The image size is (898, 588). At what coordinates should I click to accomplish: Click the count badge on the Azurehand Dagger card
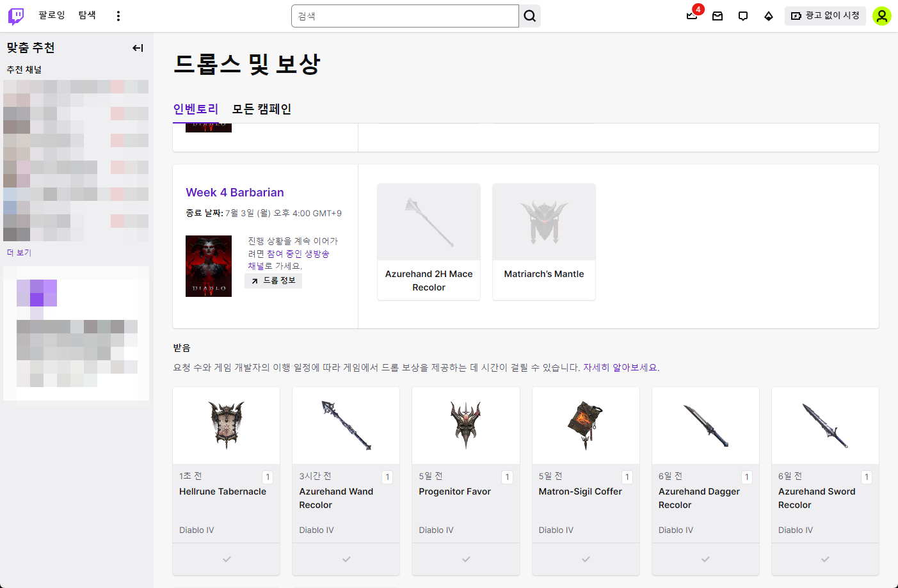pos(746,477)
